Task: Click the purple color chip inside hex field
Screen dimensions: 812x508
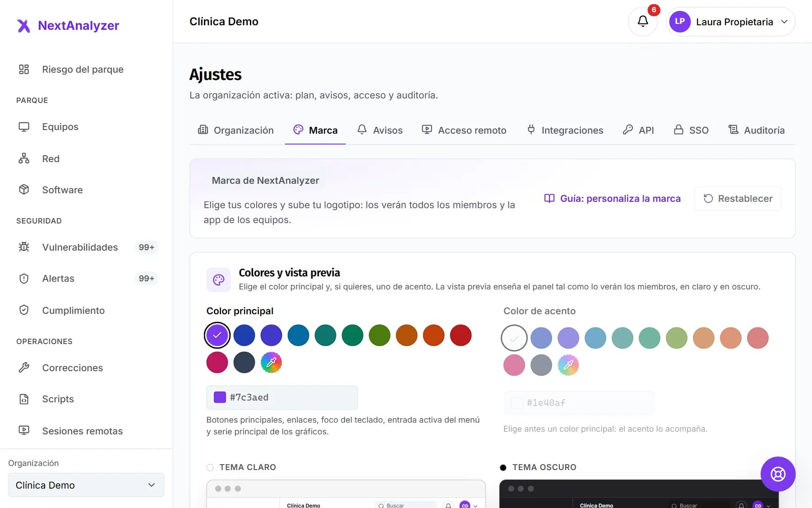Action: tap(220, 397)
